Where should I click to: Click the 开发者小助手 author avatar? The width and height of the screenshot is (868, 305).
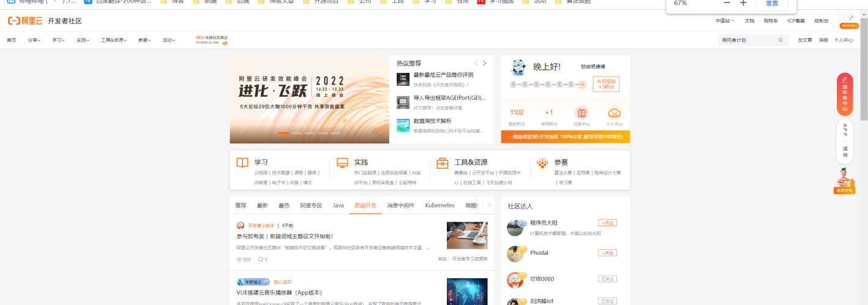tap(241, 225)
